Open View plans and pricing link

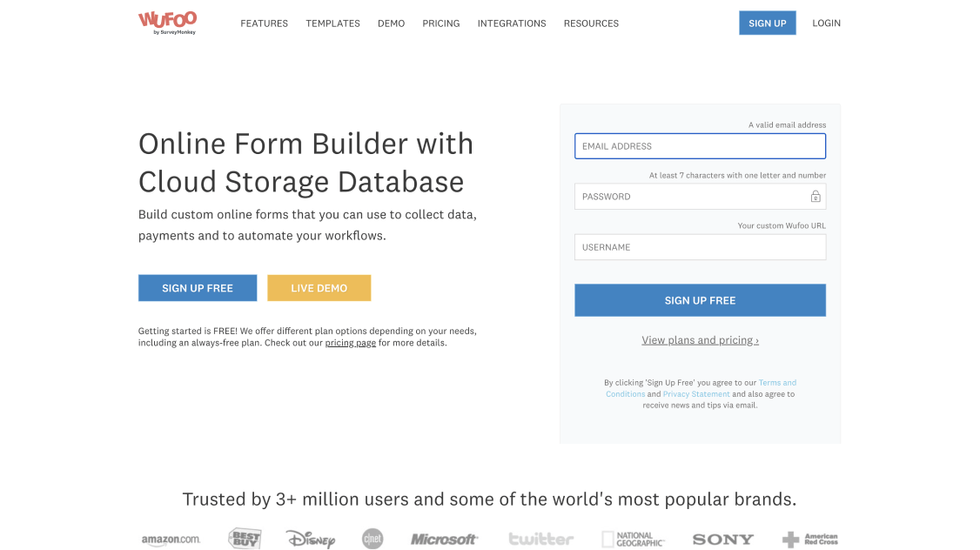pyautogui.click(x=700, y=340)
